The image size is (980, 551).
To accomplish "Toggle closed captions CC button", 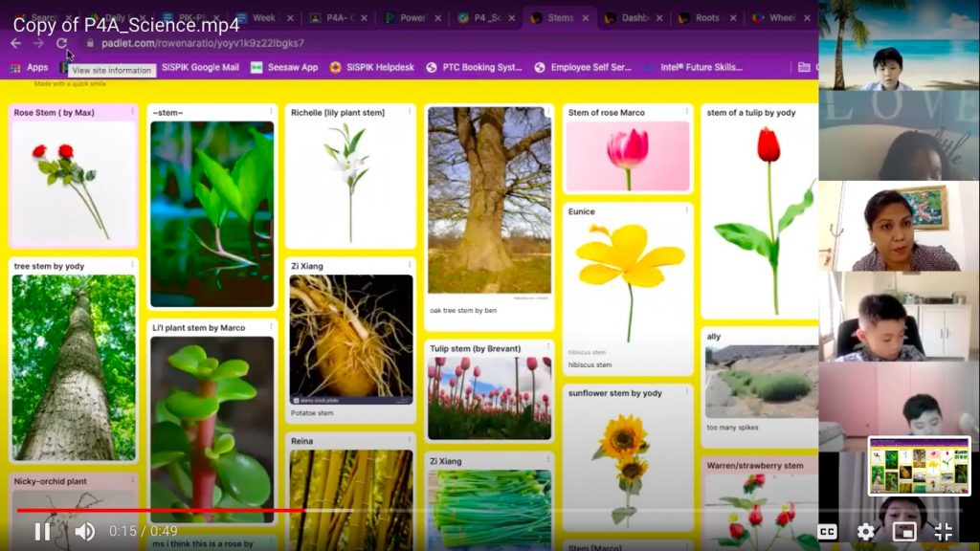I will 827,532.
